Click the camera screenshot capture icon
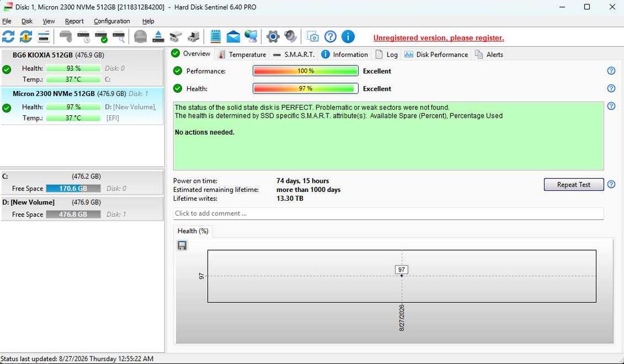 click(x=313, y=37)
